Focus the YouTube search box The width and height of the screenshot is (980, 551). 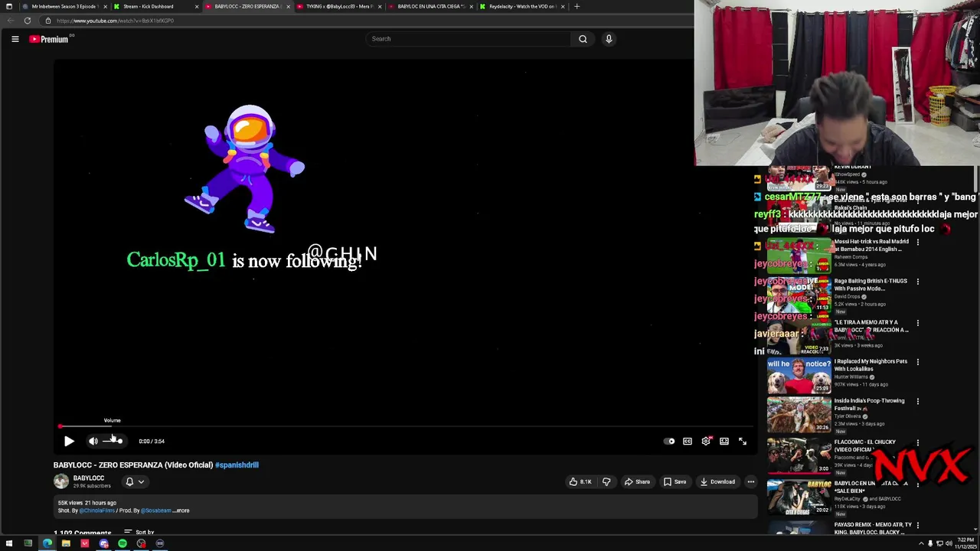click(x=469, y=38)
